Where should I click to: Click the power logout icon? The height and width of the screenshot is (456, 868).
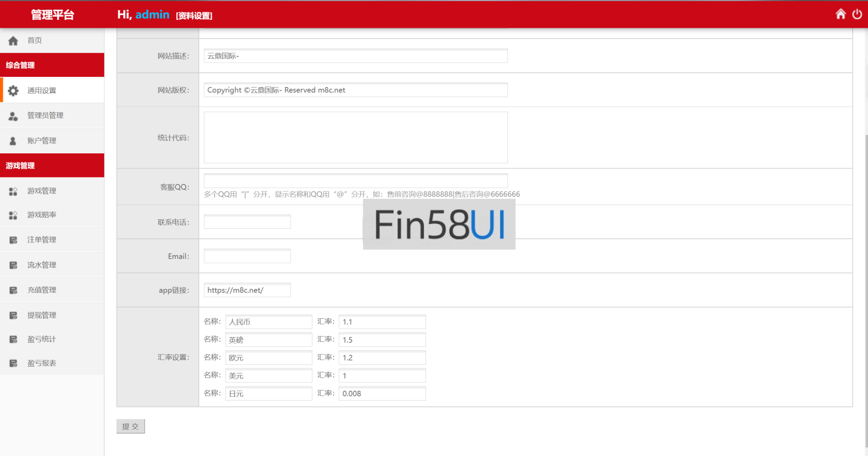coord(857,14)
